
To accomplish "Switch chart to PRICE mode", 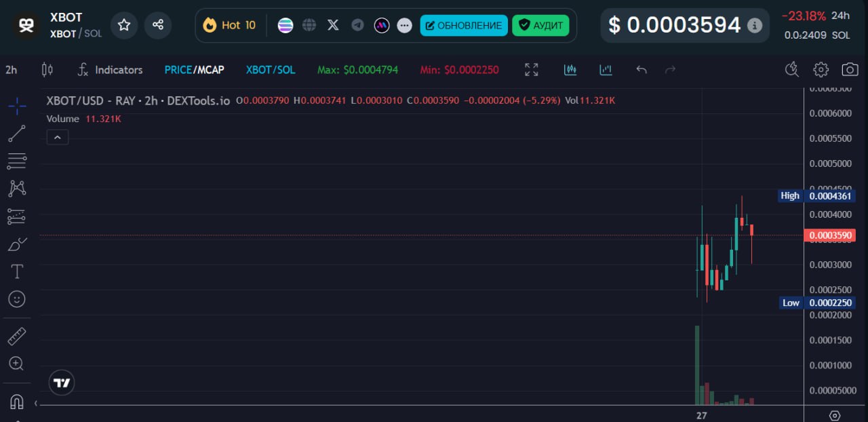I will (x=178, y=70).
